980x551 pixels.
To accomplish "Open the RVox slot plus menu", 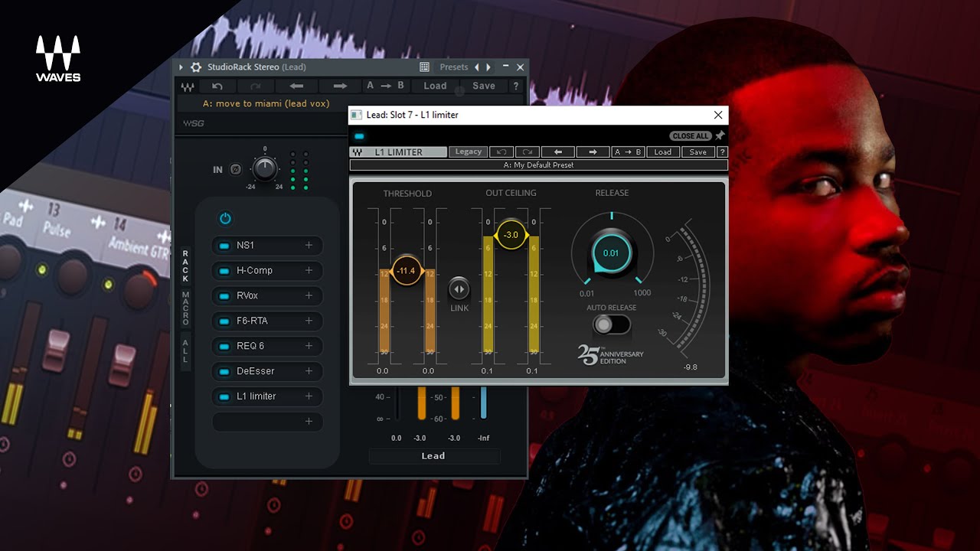I will click(309, 295).
